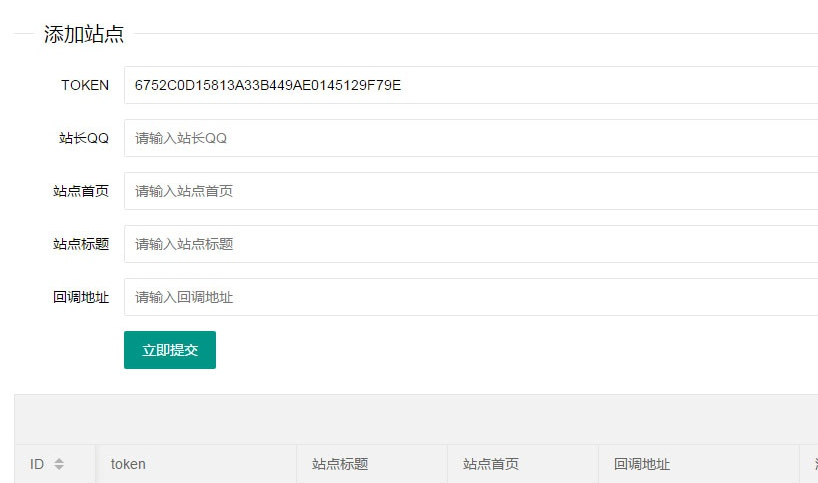
Task: Click the ID column header
Action: pos(37,464)
